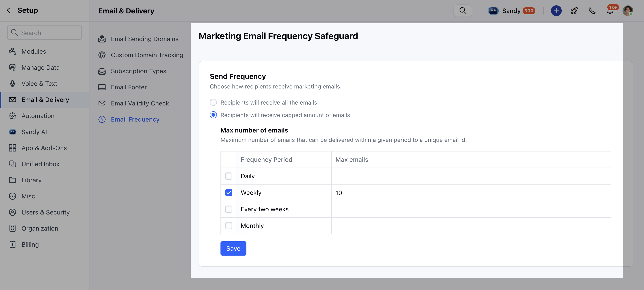Select Email Frequency submenu item
This screenshot has height=290, width=644.
135,119
